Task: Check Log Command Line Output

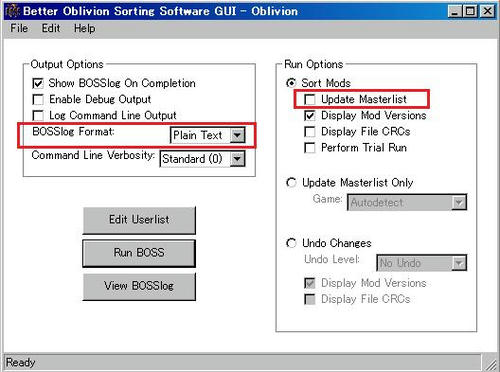Action: [x=38, y=115]
